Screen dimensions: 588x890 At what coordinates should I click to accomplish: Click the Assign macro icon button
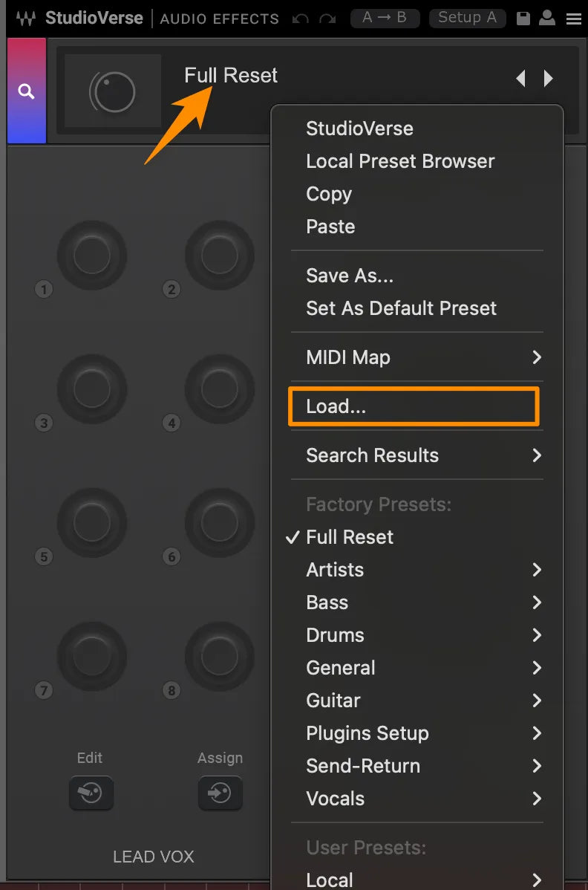(220, 793)
